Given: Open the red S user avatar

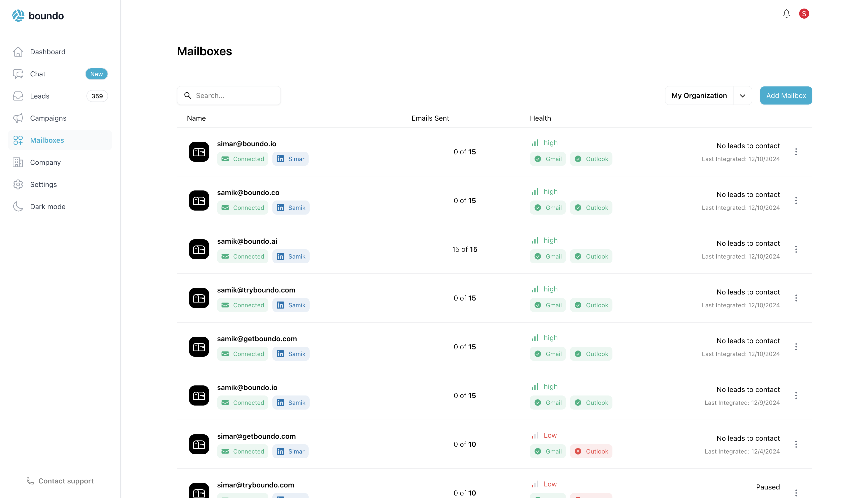Looking at the screenshot, I should click(804, 14).
